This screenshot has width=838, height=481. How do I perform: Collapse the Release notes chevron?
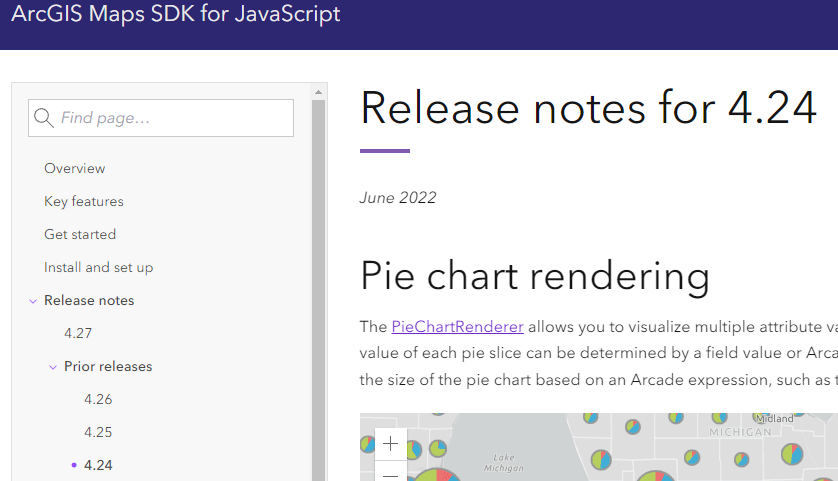33,301
